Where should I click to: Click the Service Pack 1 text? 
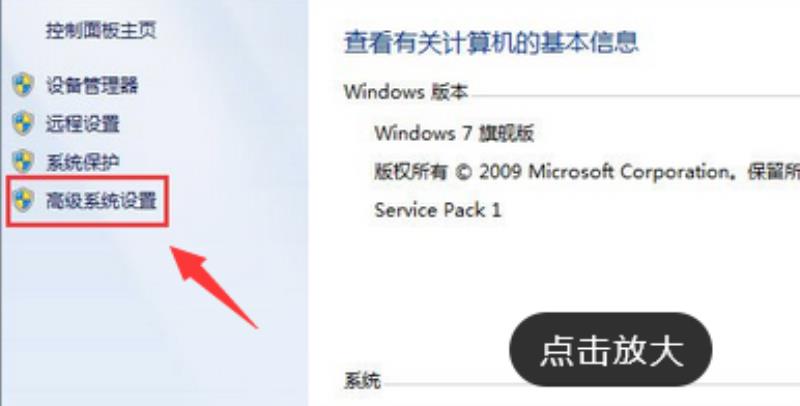438,210
